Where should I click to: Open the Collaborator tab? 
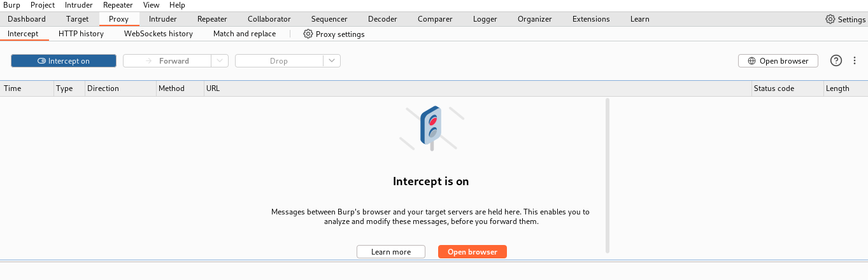click(x=269, y=19)
